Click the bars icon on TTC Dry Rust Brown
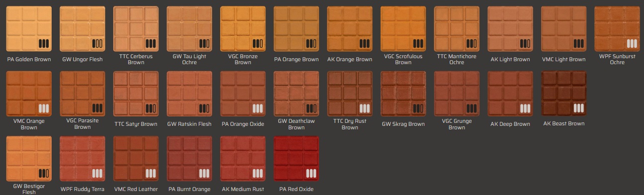Viewport: 644px width, 195px height. (x=365, y=108)
